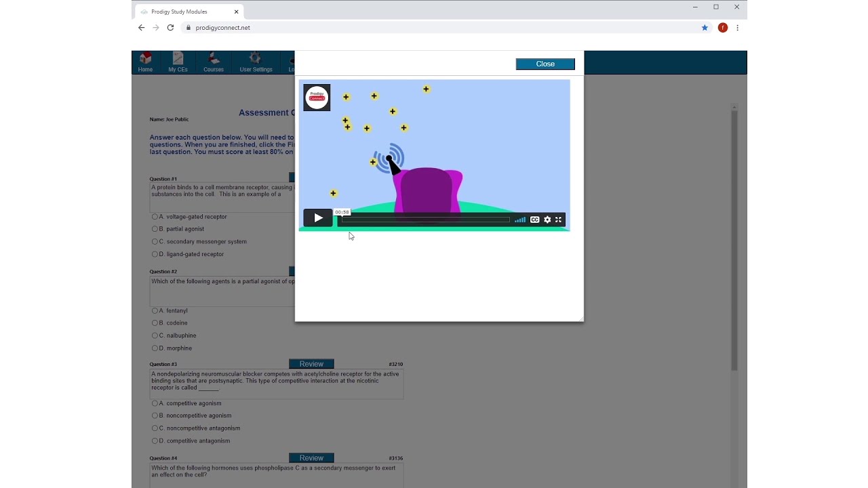Click the Name: Joe Public text
Screen dimensions: 868x488
point(169,119)
